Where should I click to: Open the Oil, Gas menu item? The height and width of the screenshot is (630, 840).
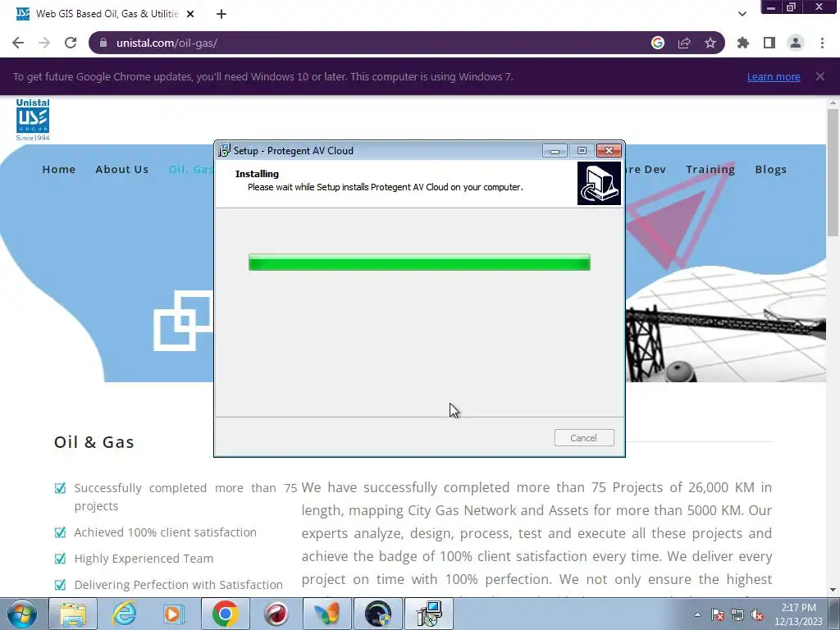[x=190, y=169]
